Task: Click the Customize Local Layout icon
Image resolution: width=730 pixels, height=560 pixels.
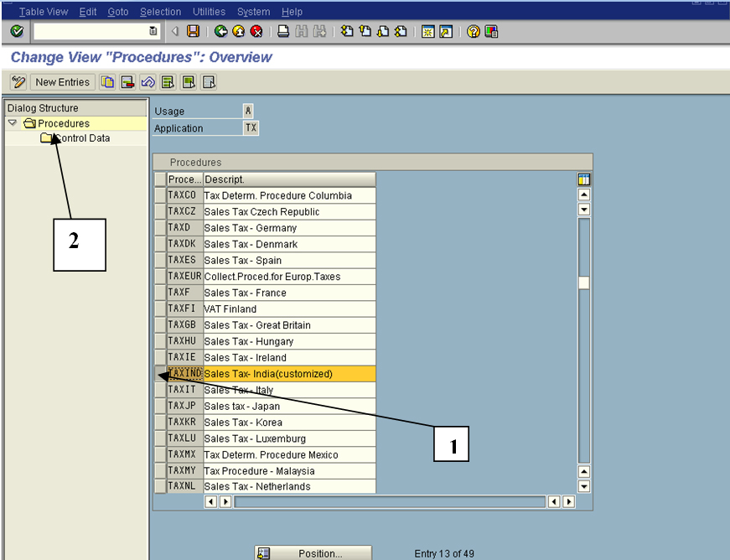Action: click(491, 31)
